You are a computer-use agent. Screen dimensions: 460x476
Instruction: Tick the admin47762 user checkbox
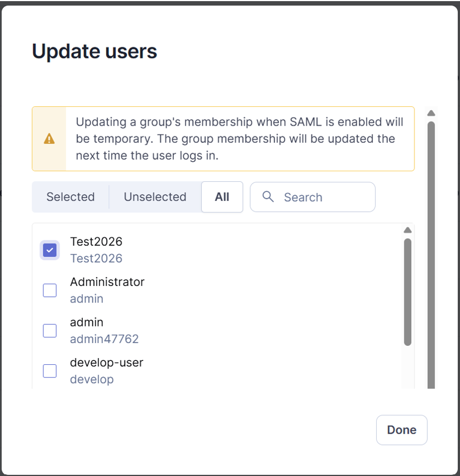tap(50, 331)
